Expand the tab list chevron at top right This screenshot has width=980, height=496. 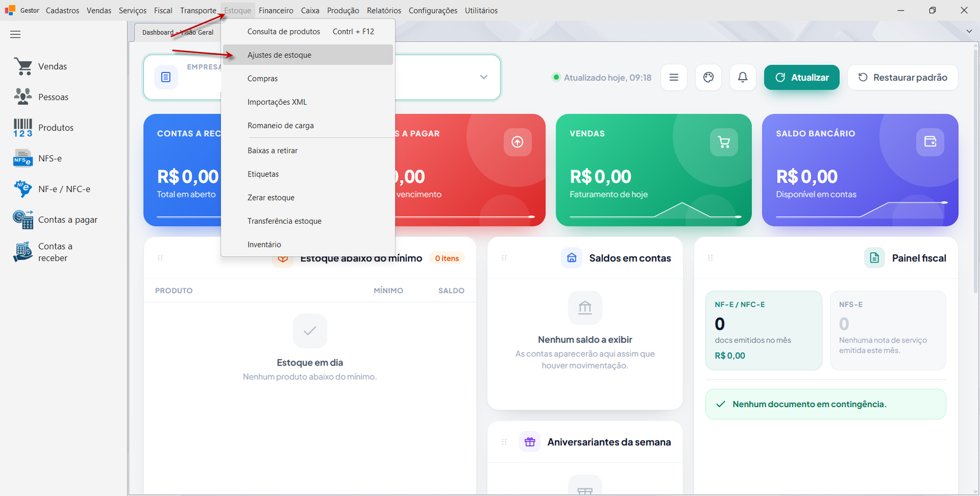(x=969, y=31)
